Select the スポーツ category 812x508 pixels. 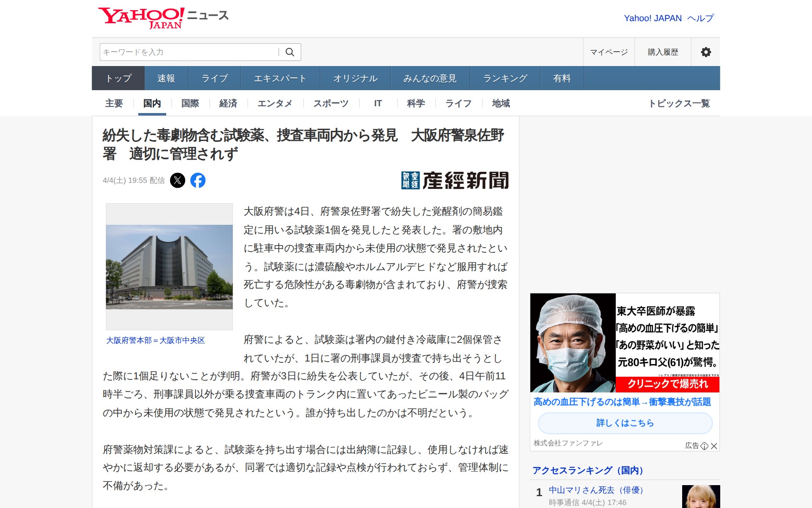(331, 103)
